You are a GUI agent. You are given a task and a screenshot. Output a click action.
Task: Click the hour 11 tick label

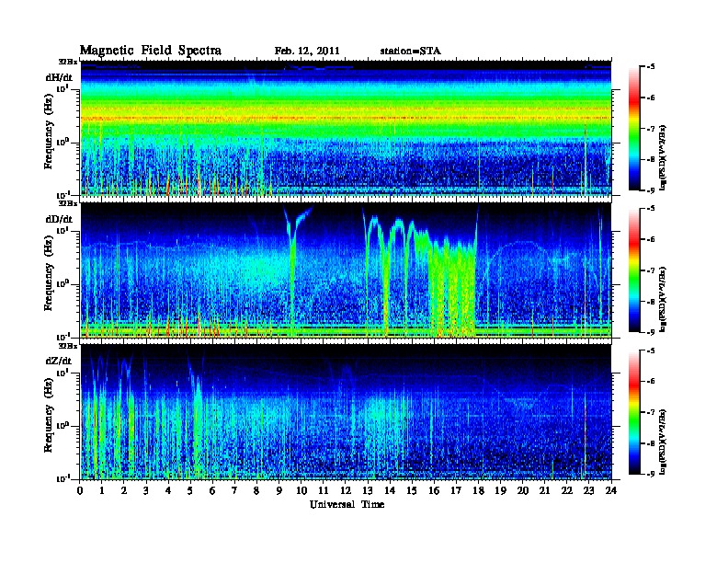point(324,490)
